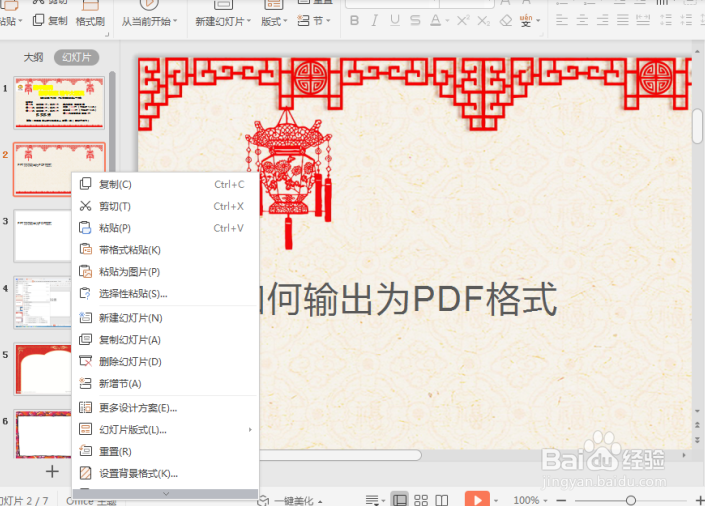Toggle Underline formatting
705x506 pixels.
tap(395, 21)
